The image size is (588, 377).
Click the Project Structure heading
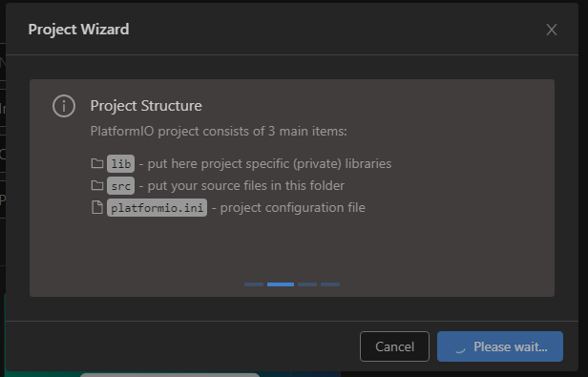[146, 106]
